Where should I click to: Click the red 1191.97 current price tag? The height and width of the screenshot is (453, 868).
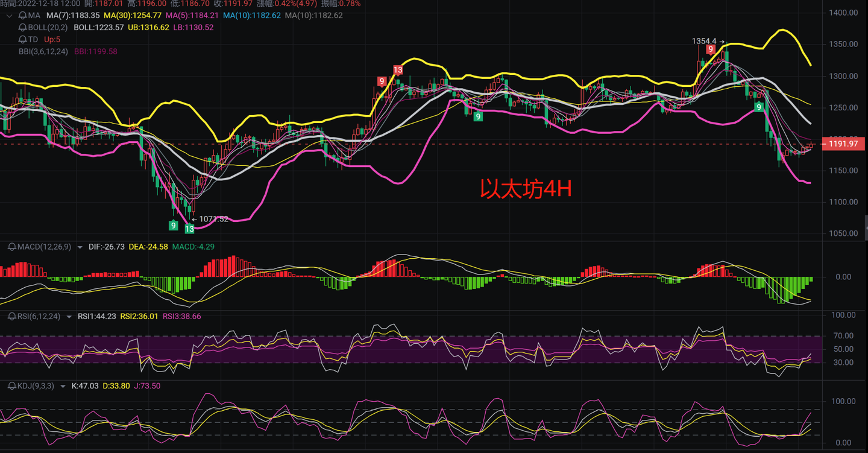843,144
